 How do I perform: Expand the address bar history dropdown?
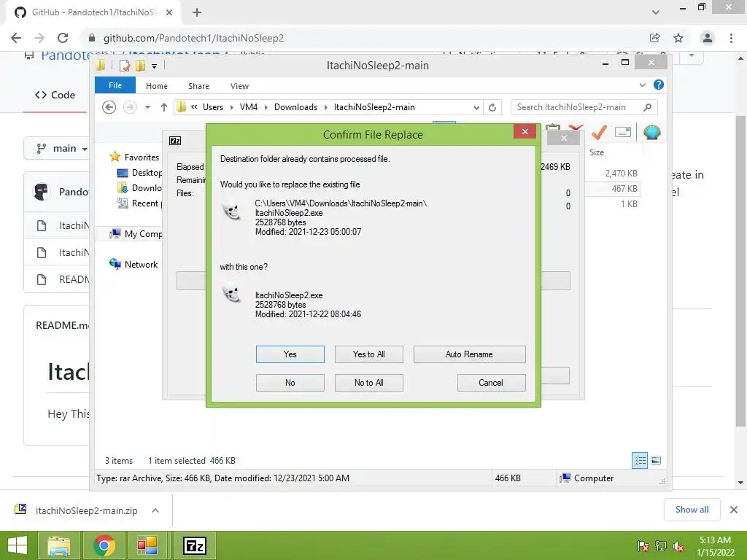tap(476, 108)
